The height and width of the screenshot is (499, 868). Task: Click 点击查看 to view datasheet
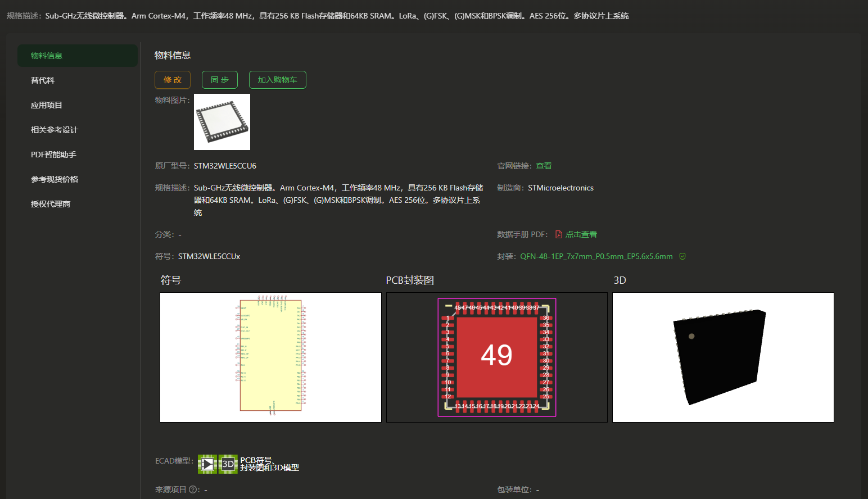(x=581, y=234)
